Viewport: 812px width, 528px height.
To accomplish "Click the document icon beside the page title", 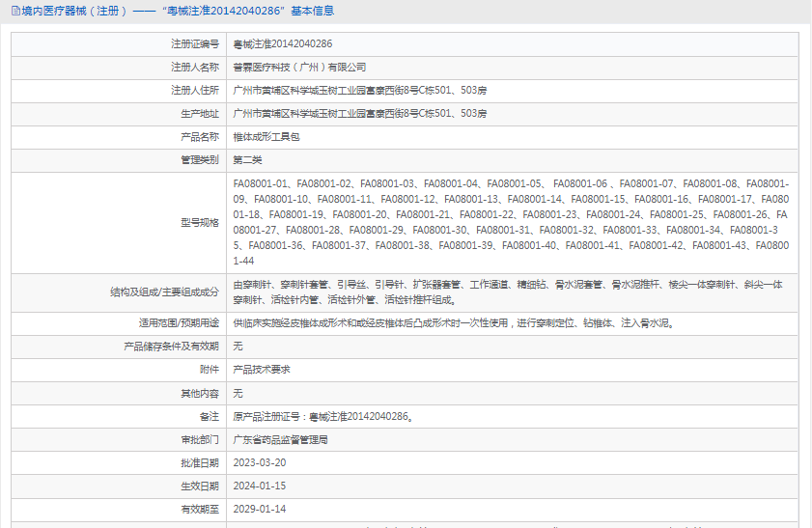I will pos(16,11).
